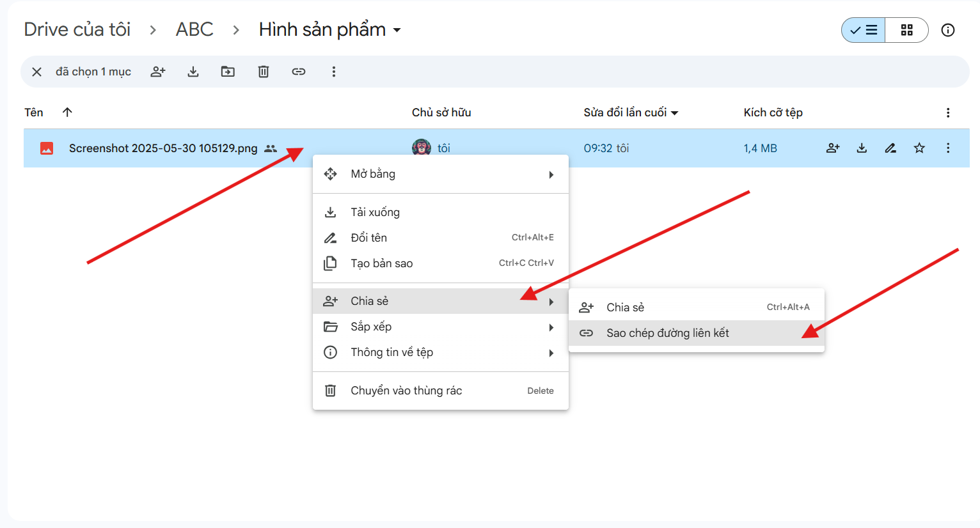Image resolution: width=980 pixels, height=528 pixels.
Task: Click the trash icon in the selection toolbar
Action: pyautogui.click(x=264, y=72)
